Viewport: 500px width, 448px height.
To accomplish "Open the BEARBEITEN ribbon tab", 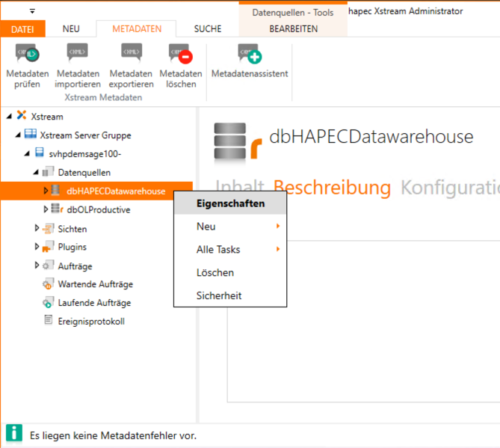I will point(294,29).
